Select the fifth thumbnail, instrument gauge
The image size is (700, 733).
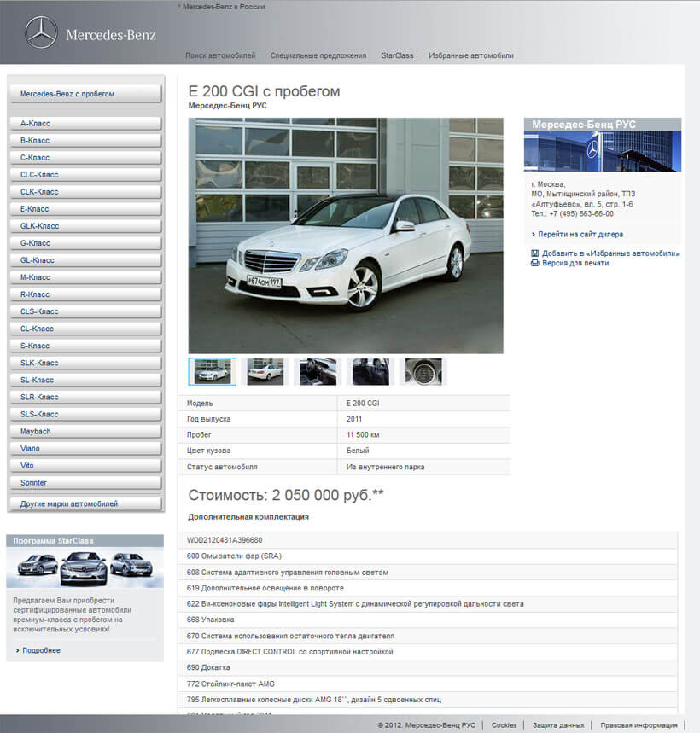423,372
